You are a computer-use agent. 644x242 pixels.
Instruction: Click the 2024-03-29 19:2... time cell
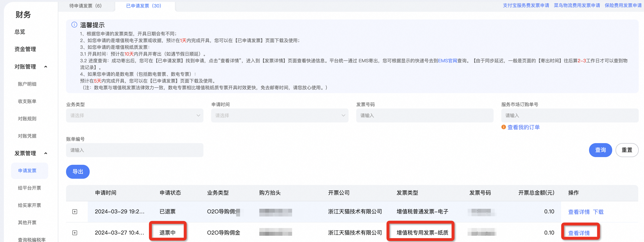pyautogui.click(x=120, y=211)
